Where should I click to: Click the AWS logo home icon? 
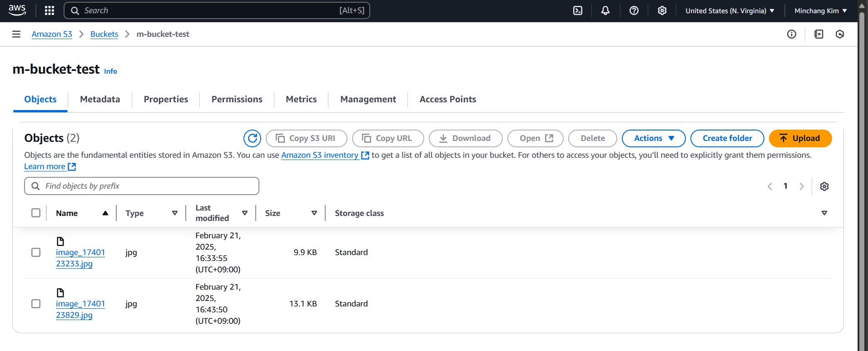tap(17, 10)
